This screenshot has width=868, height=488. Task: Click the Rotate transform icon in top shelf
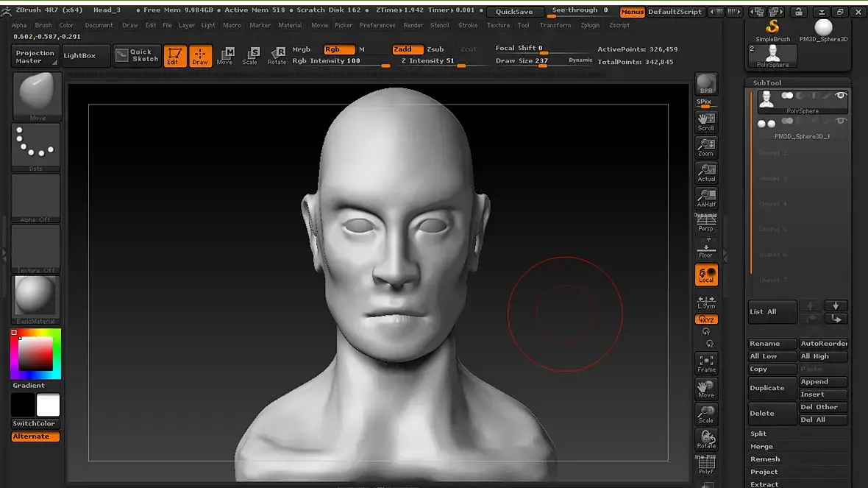click(x=277, y=56)
